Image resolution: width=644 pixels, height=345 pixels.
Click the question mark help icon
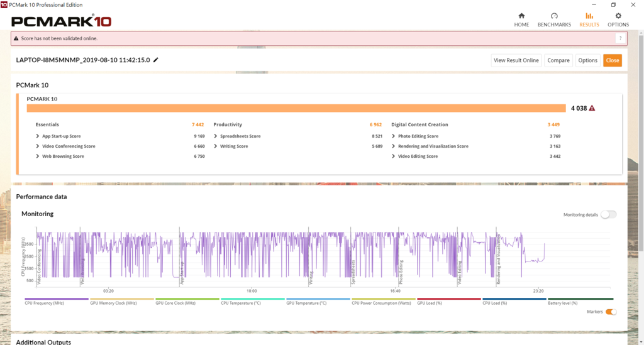click(620, 38)
